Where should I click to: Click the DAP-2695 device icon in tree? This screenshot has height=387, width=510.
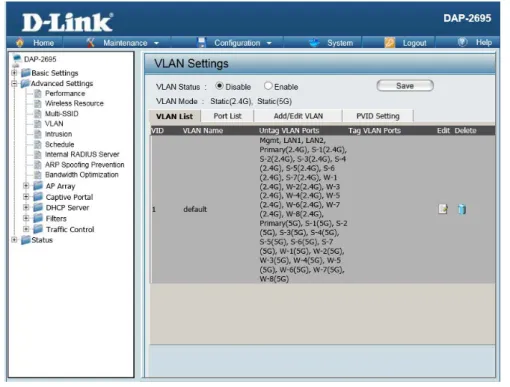16,59
